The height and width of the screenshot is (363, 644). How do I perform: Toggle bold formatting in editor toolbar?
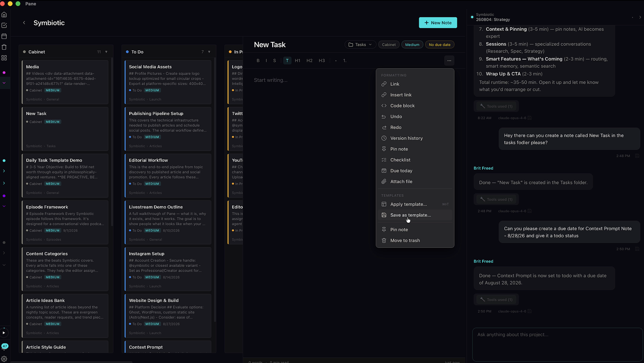click(x=258, y=60)
